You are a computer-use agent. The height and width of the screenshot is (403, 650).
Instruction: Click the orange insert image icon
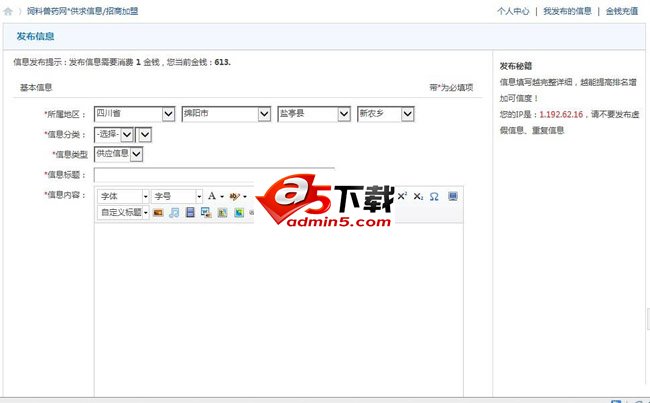158,213
